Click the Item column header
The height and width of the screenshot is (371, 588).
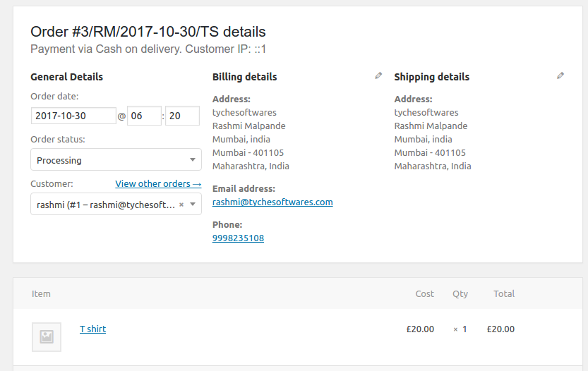tap(41, 294)
